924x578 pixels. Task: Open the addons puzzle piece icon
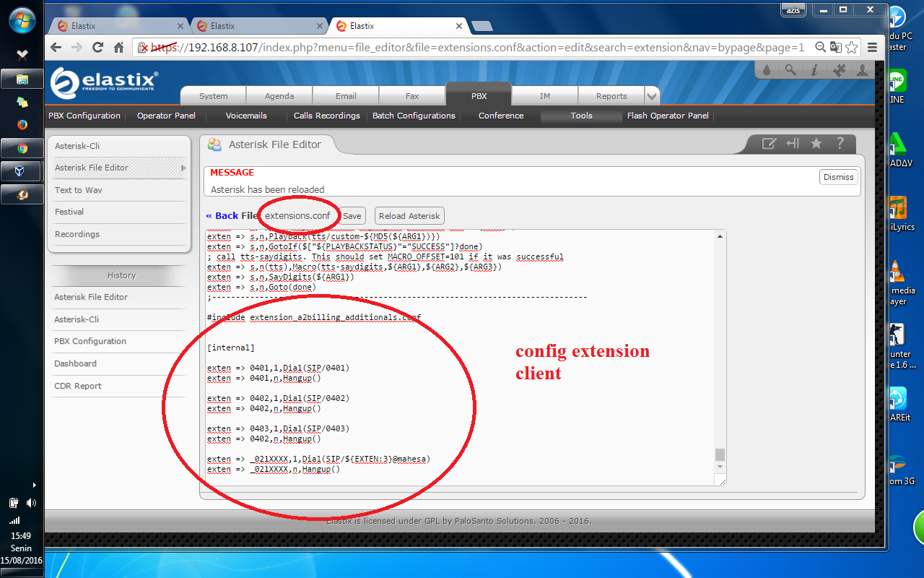coord(838,70)
